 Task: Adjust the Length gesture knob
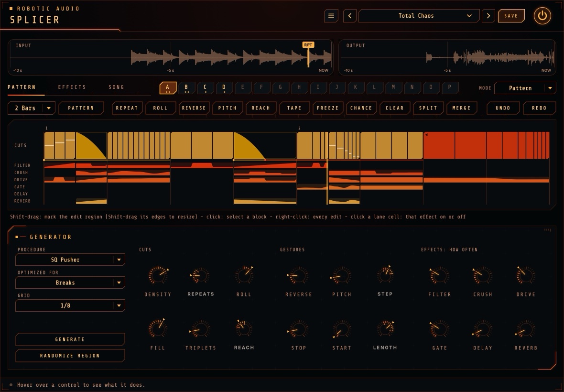385,329
